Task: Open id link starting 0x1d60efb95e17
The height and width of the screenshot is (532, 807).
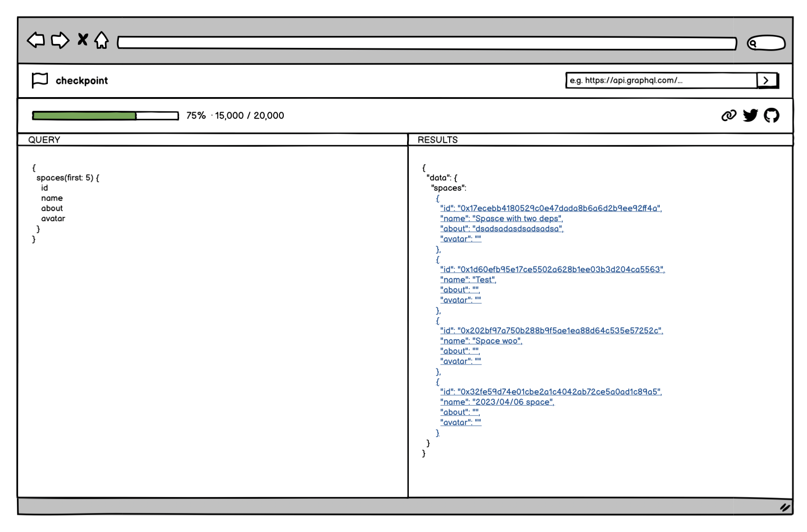Action: pyautogui.click(x=552, y=270)
